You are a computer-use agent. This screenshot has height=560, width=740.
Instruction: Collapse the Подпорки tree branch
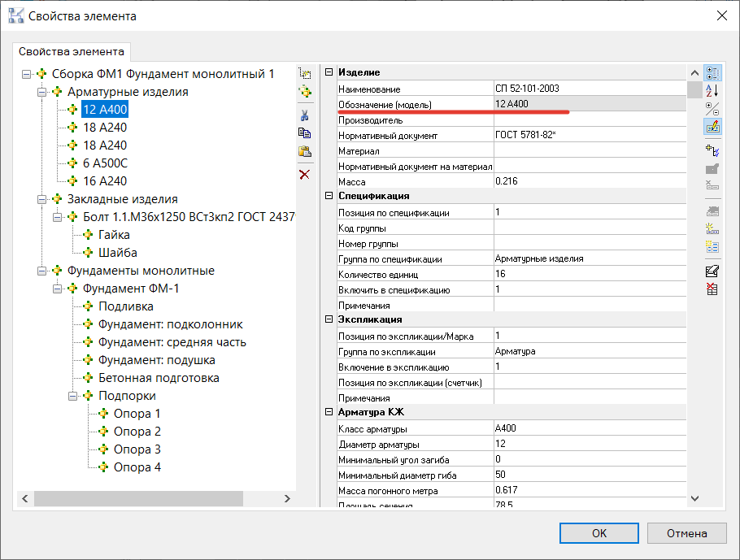[73, 396]
